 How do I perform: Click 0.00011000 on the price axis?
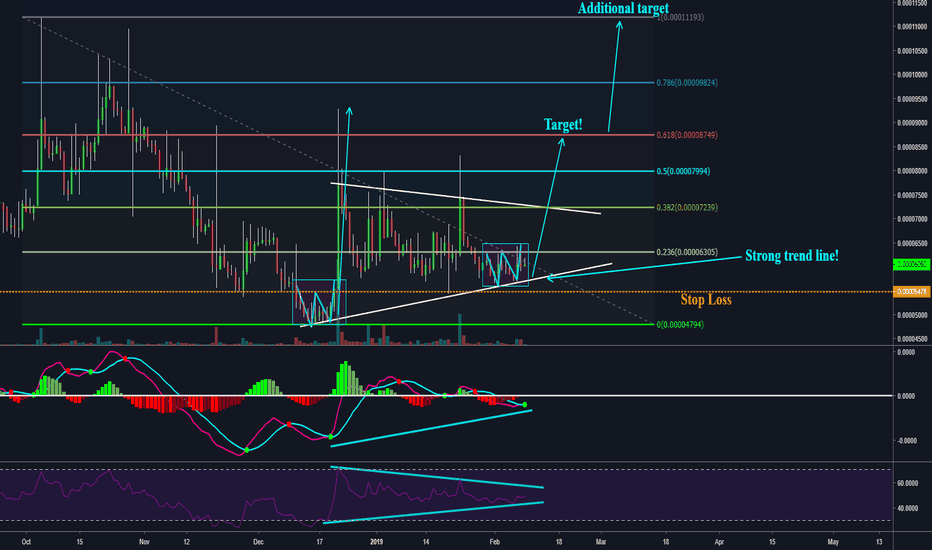coord(912,27)
